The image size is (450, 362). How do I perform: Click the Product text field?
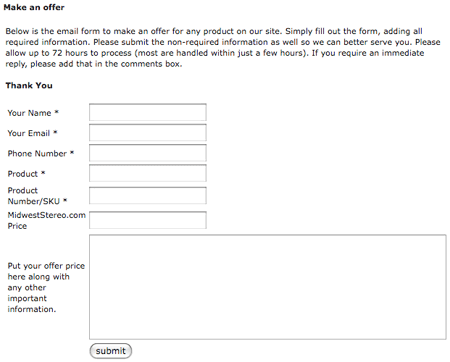pos(148,173)
